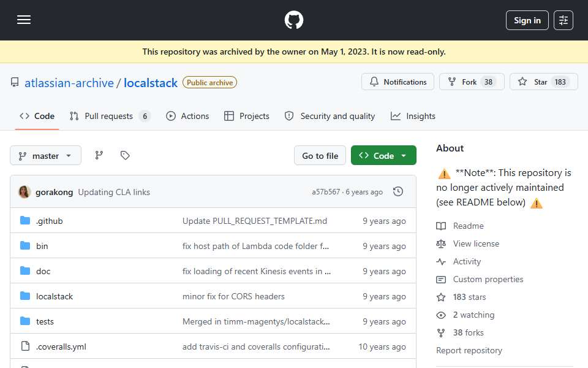588x368 pixels.
Task: View branches via the branch icon
Action: click(x=99, y=155)
